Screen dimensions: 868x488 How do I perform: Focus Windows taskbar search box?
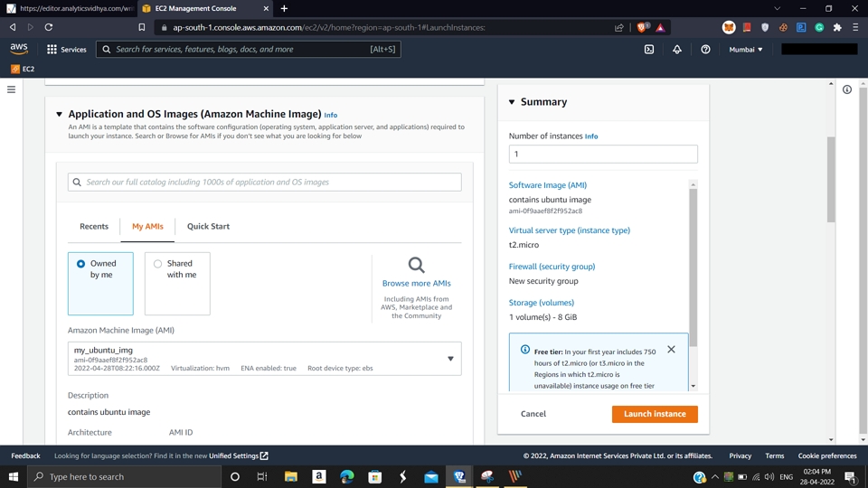(125, 476)
